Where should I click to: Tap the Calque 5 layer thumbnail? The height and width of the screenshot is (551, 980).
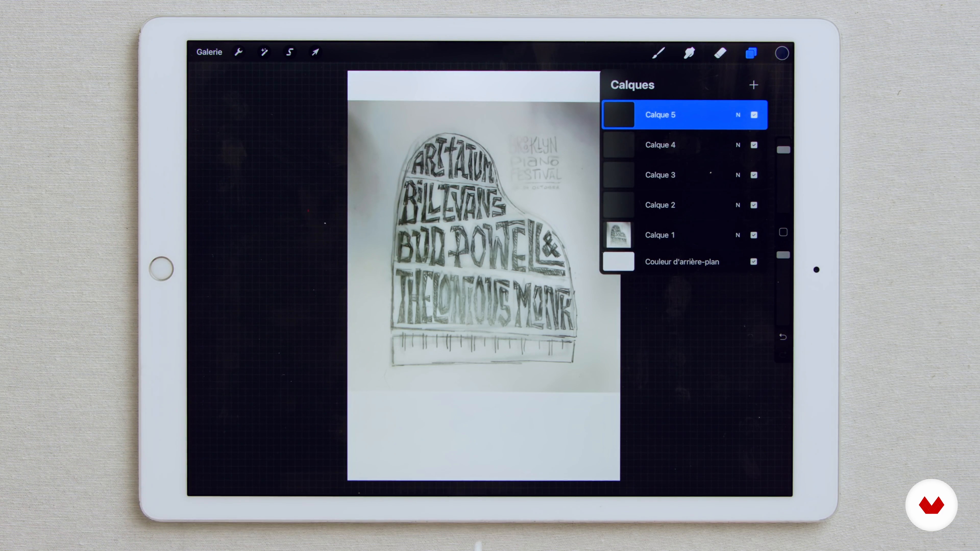pos(619,115)
